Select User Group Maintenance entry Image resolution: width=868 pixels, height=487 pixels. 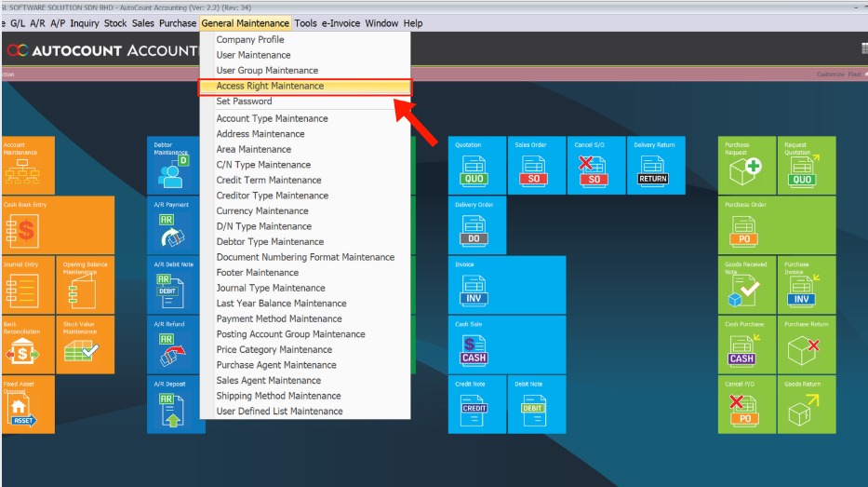tap(305, 71)
